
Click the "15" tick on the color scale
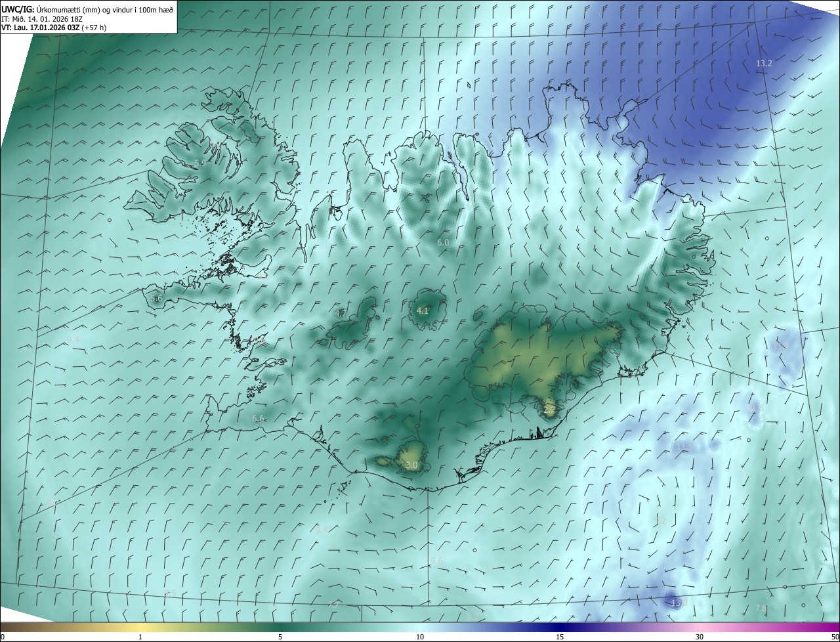(x=560, y=637)
